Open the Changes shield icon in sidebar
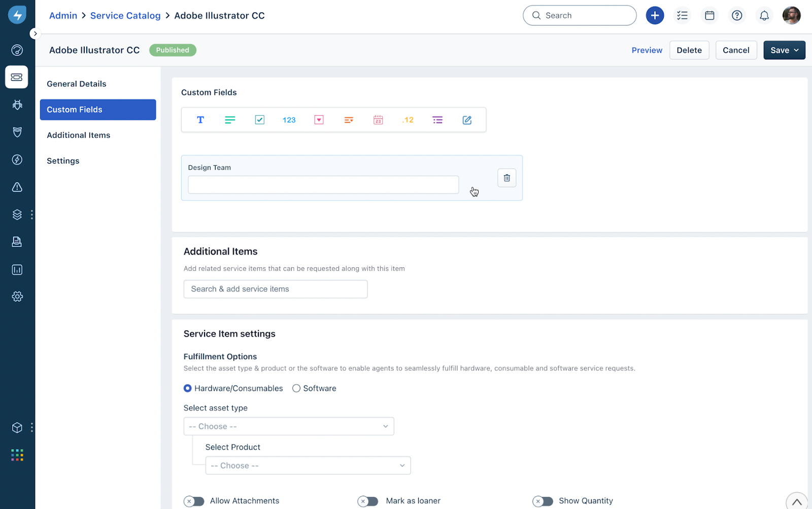Viewport: 812px width, 509px height. pyautogui.click(x=17, y=132)
